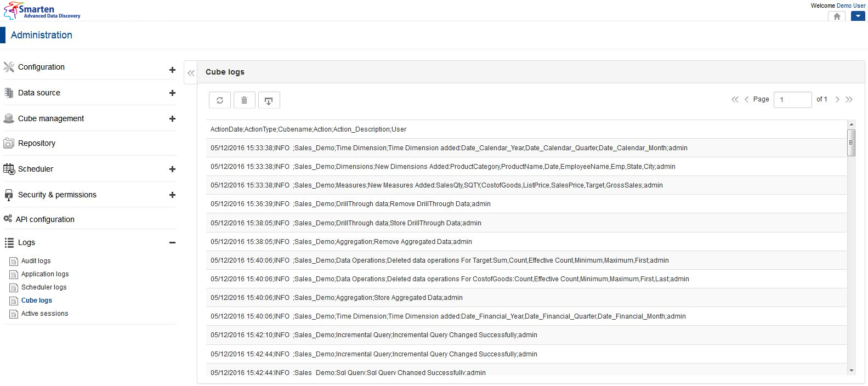Go to the previous log page
868x386 pixels.
click(746, 99)
